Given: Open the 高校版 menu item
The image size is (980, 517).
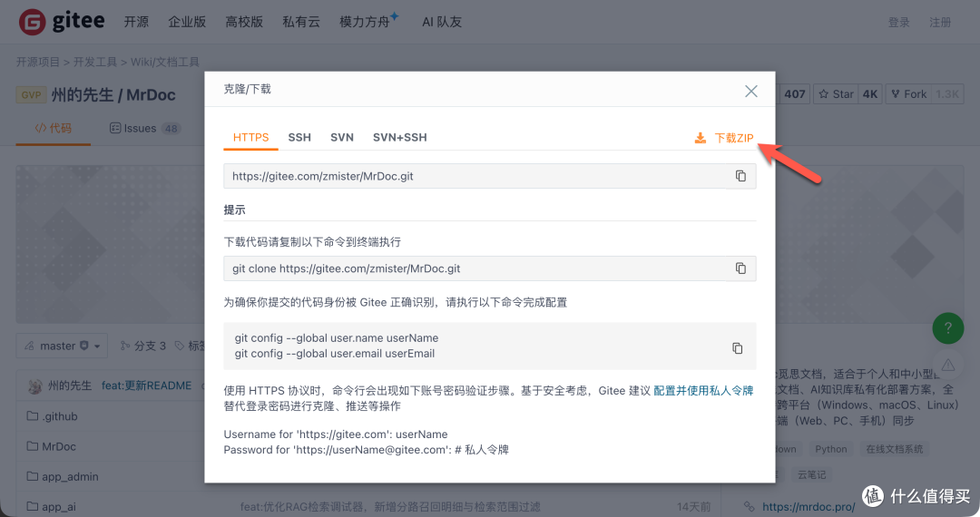Looking at the screenshot, I should pos(244,22).
